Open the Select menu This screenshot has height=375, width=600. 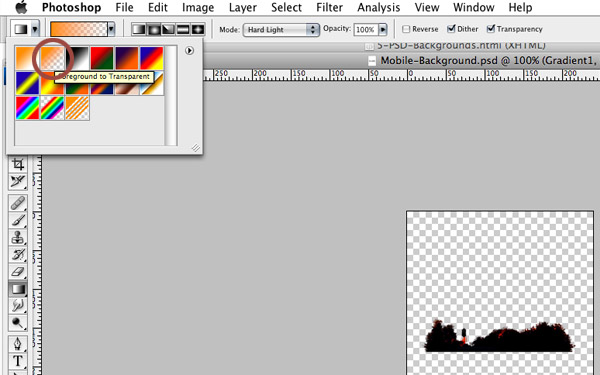coord(286,7)
